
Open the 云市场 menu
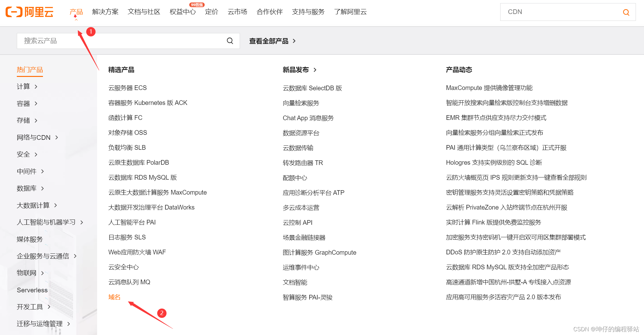(237, 12)
